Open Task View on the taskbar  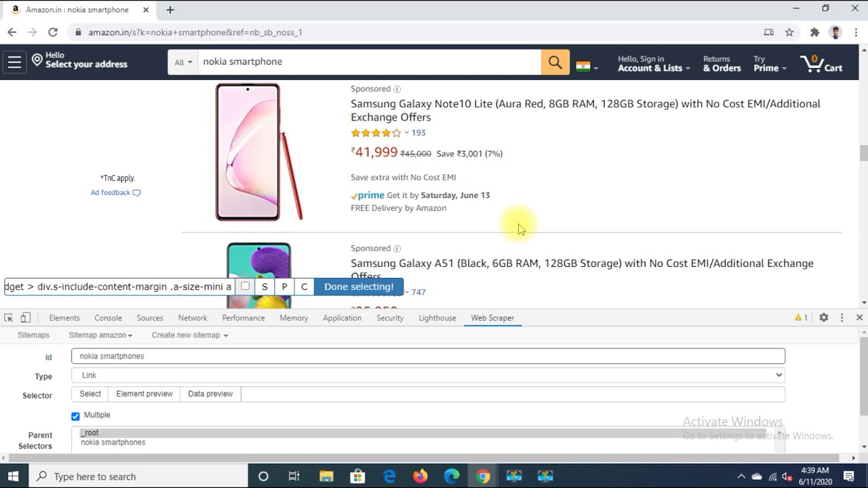294,476
